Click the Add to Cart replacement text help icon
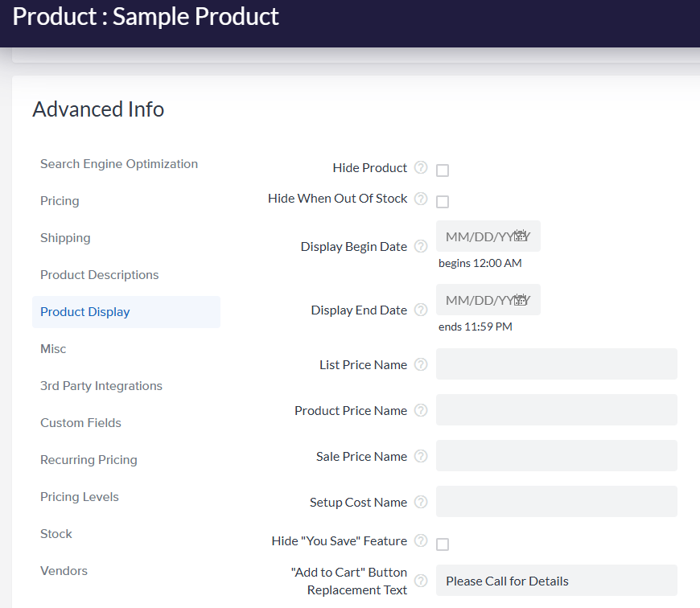 (x=420, y=580)
